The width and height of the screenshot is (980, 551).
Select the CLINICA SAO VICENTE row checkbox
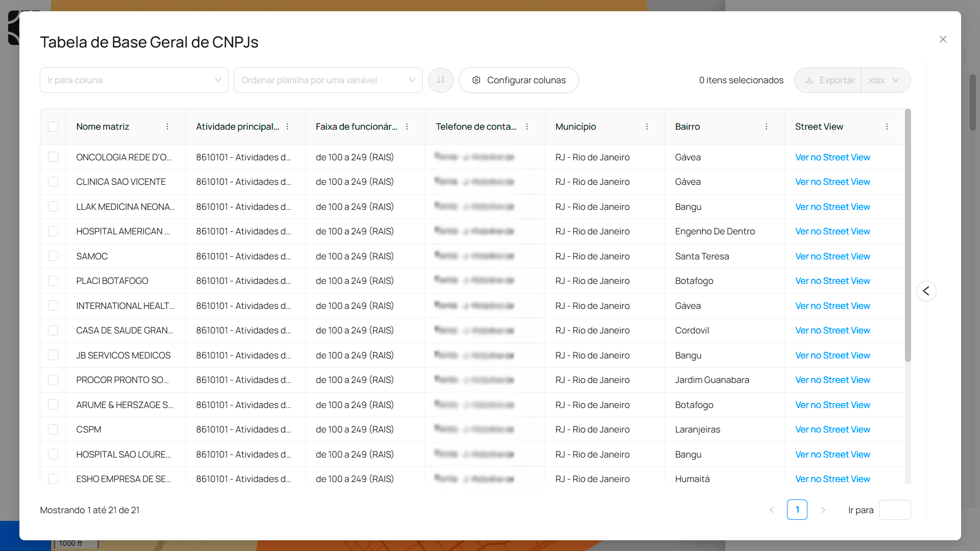point(53,182)
